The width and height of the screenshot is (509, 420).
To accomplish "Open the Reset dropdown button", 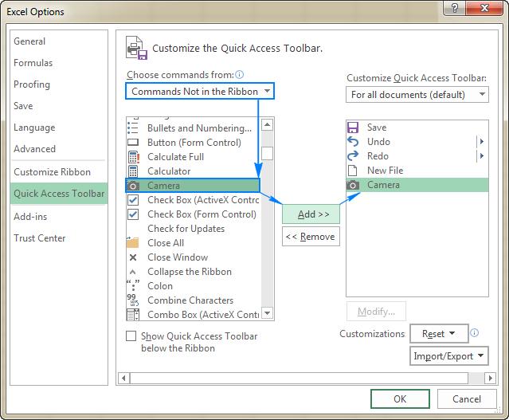I will point(439,334).
